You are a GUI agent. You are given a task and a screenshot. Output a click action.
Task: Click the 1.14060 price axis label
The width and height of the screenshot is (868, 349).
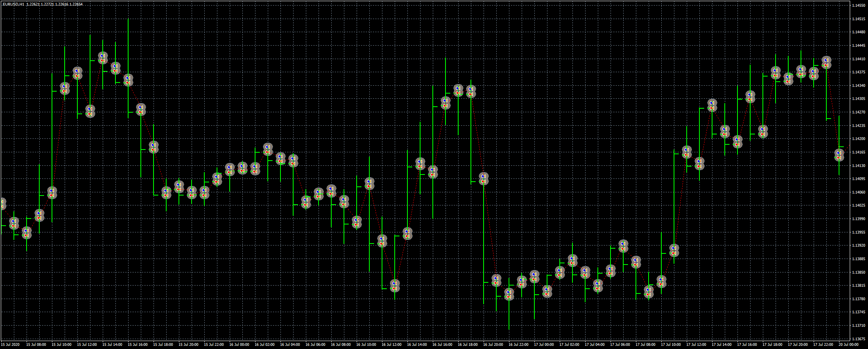click(x=858, y=192)
